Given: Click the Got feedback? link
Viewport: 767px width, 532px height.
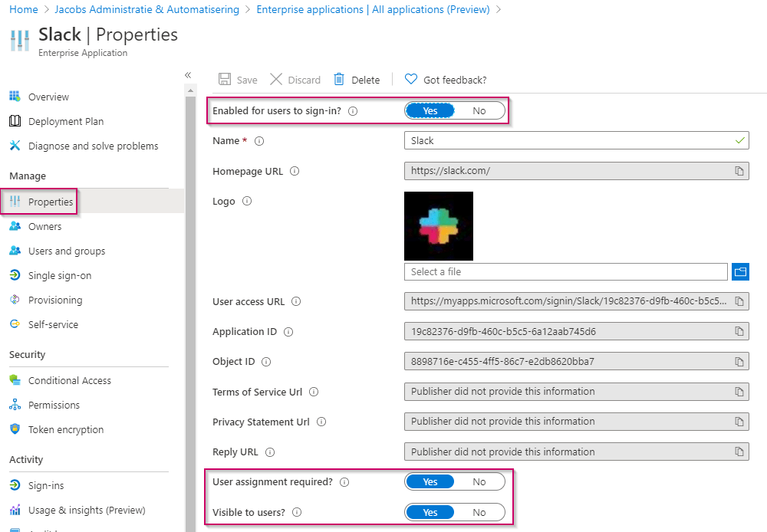Looking at the screenshot, I should click(454, 80).
